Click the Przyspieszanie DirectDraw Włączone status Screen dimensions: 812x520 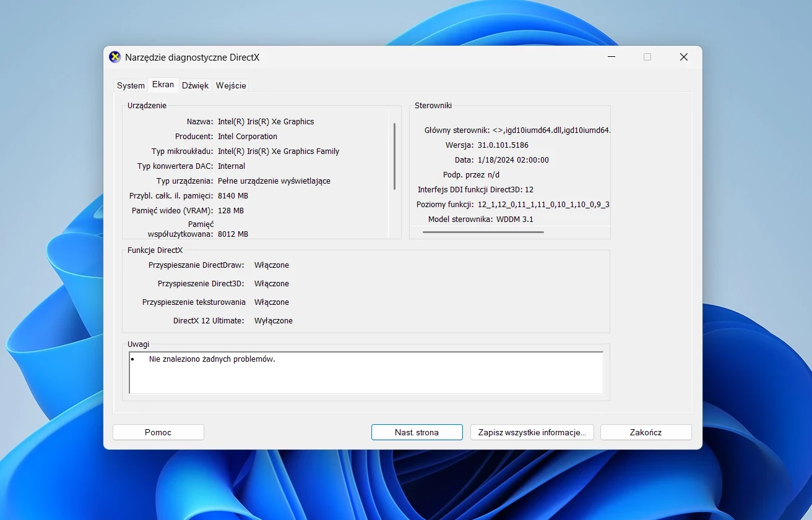point(272,265)
